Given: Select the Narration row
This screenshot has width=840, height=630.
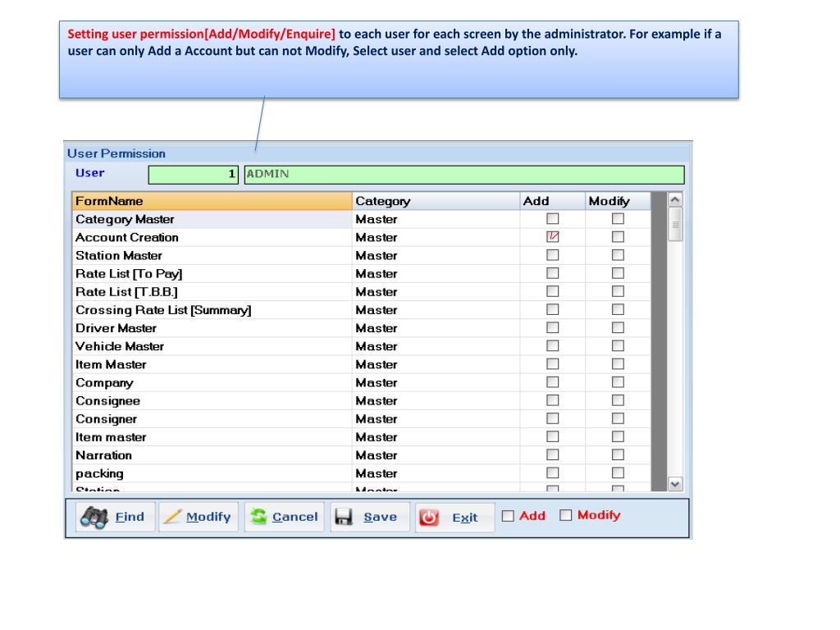Looking at the screenshot, I should coord(362,455).
